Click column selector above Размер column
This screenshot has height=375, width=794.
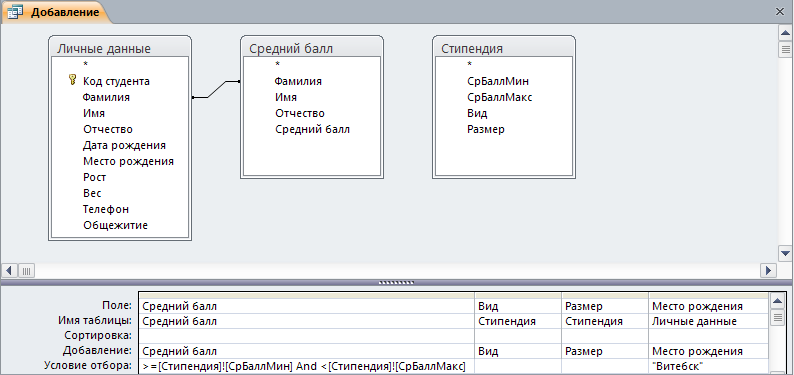tap(605, 295)
